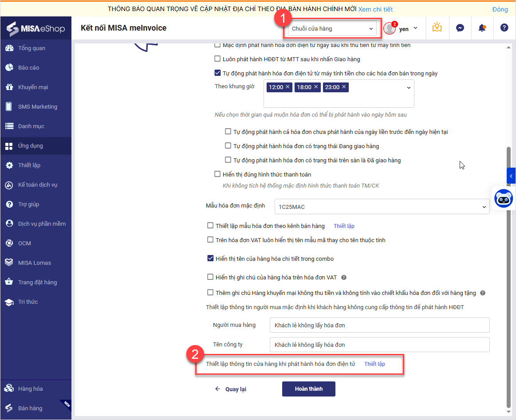
Task: Open Xem chi tiết announcement link
Action: coord(375,9)
